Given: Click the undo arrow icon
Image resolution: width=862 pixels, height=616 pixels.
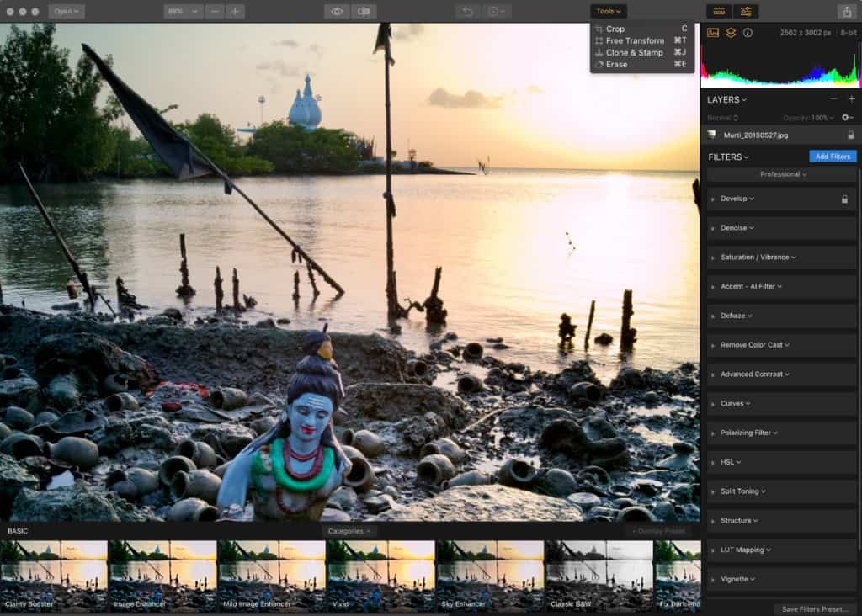Looking at the screenshot, I should (x=468, y=11).
